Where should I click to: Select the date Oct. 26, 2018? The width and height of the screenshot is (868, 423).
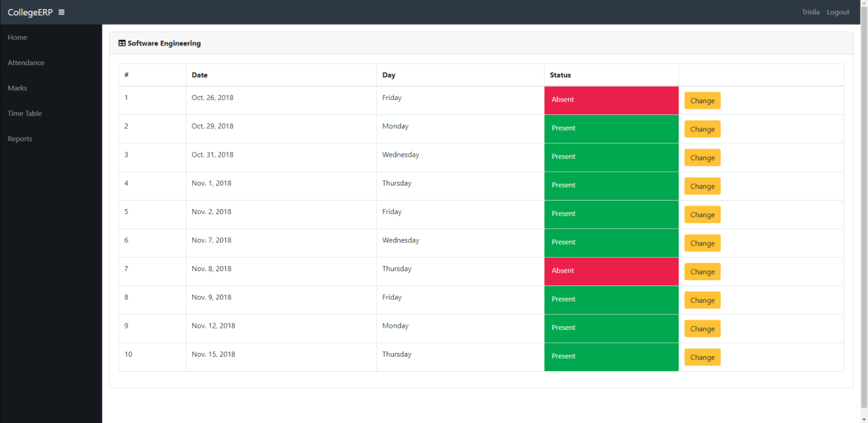[213, 98]
